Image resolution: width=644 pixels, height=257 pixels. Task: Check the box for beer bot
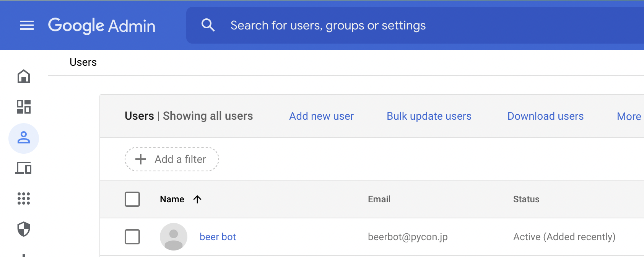point(132,237)
